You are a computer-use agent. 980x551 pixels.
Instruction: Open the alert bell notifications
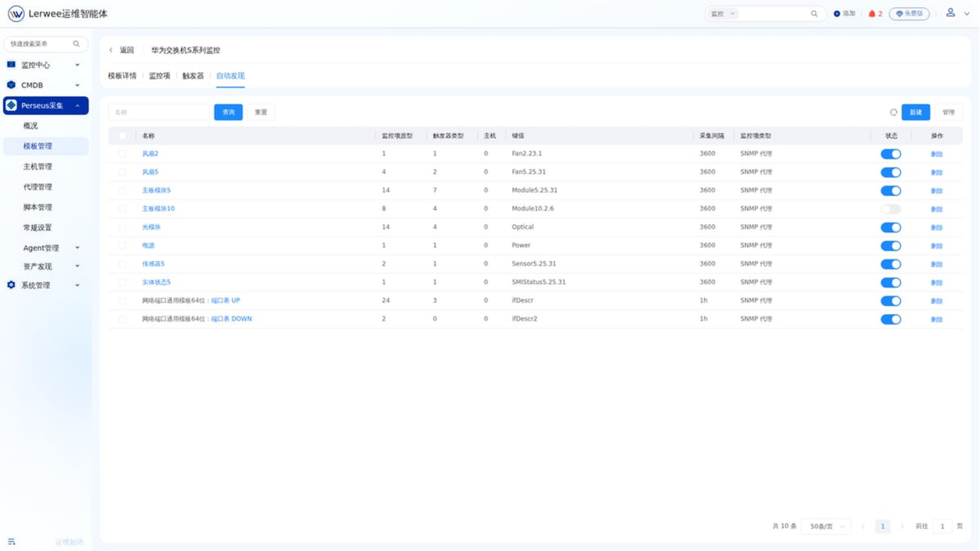[872, 14]
